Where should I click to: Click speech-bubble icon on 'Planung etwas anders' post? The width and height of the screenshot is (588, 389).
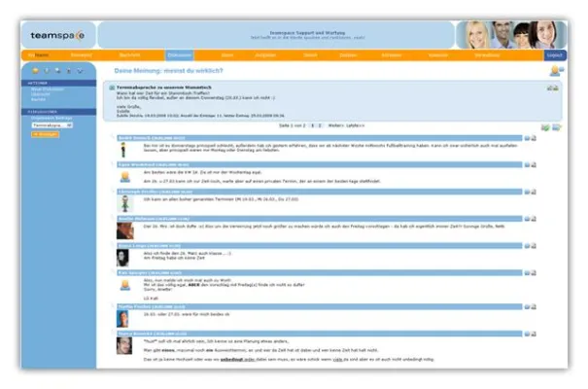click(x=527, y=334)
